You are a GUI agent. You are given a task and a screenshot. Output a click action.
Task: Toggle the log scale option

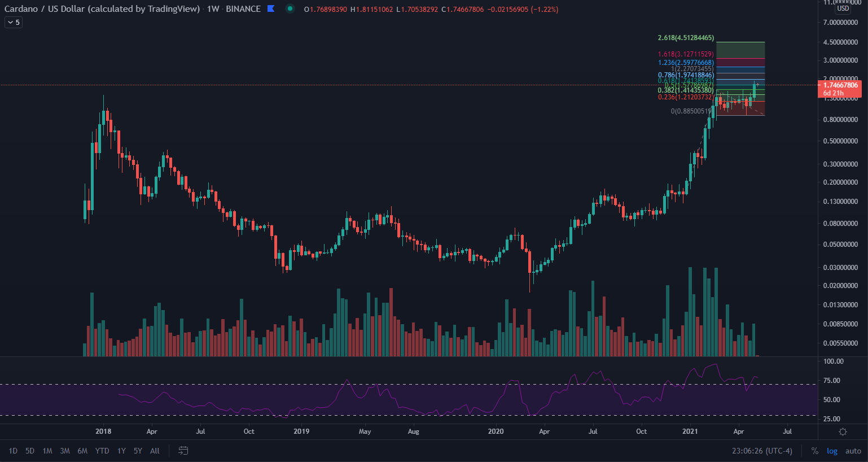[832, 451]
